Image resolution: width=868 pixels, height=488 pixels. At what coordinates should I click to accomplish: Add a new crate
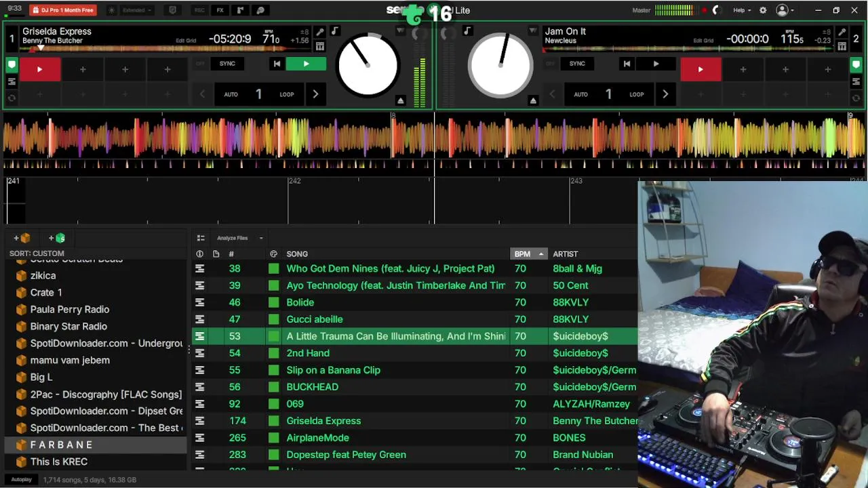pyautogui.click(x=22, y=238)
